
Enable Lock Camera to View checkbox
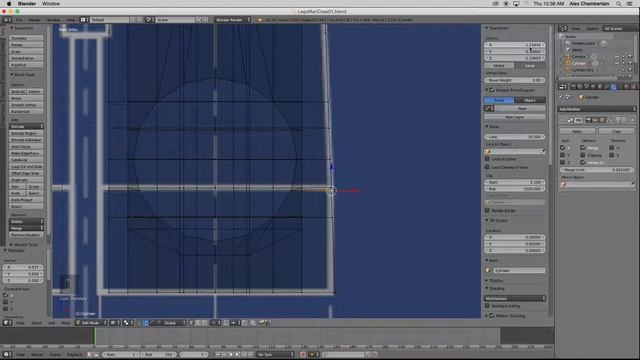pos(487,167)
